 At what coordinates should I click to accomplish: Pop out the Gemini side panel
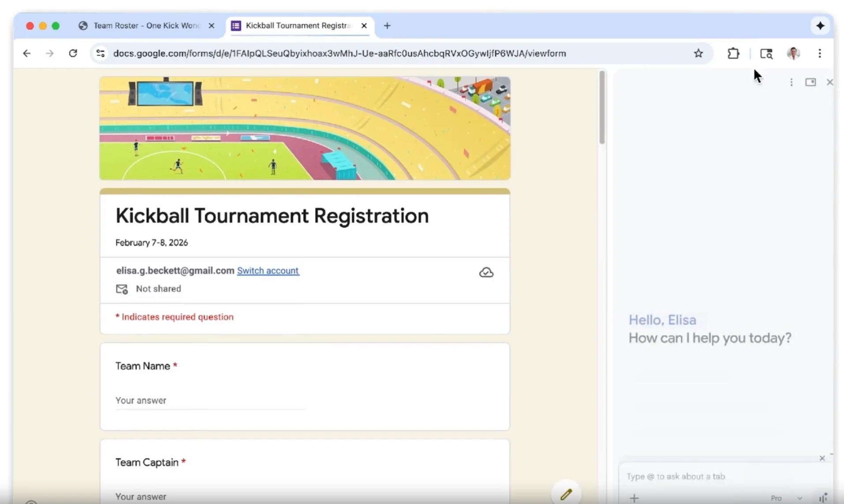coord(810,82)
